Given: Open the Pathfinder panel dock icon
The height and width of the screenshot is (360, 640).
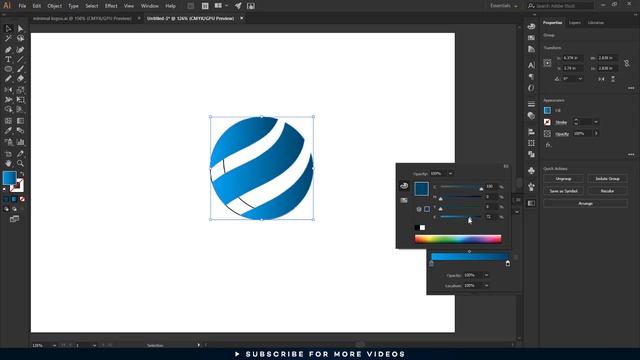Looking at the screenshot, I should click(531, 154).
